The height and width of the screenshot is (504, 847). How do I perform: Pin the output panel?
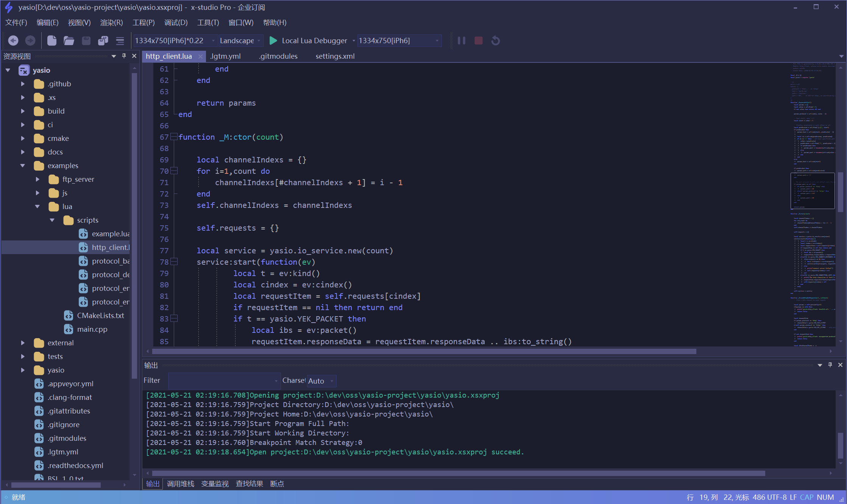[x=830, y=365]
